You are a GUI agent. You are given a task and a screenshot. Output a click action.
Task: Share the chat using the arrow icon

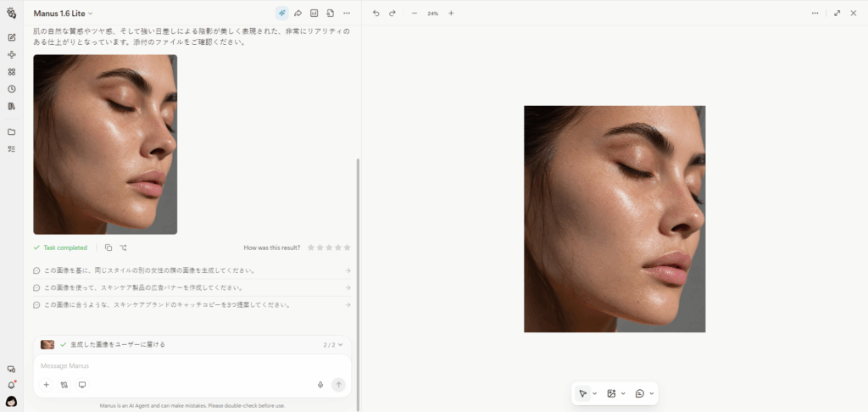tap(298, 14)
